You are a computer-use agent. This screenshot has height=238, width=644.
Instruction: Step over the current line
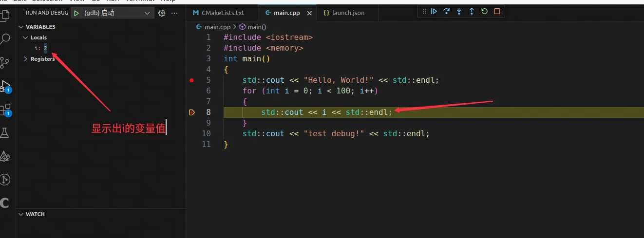click(446, 11)
